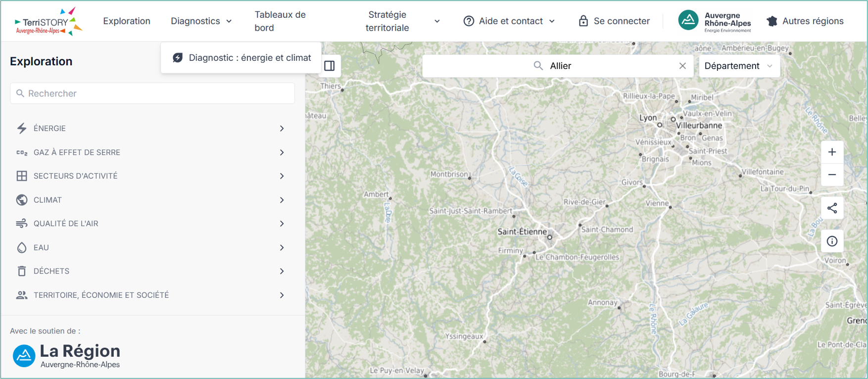This screenshot has height=379, width=868.
Task: Expand the CLIMAT category chevron
Action: tap(282, 200)
